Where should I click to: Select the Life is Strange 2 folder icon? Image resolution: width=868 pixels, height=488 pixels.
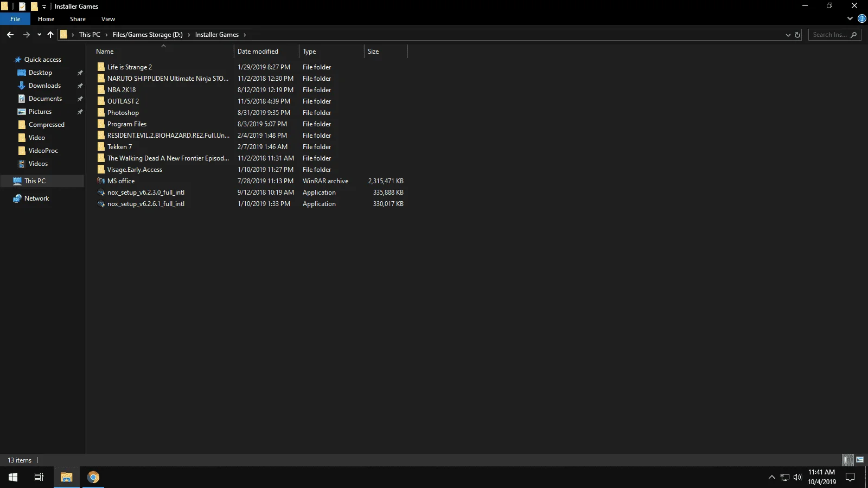click(101, 67)
